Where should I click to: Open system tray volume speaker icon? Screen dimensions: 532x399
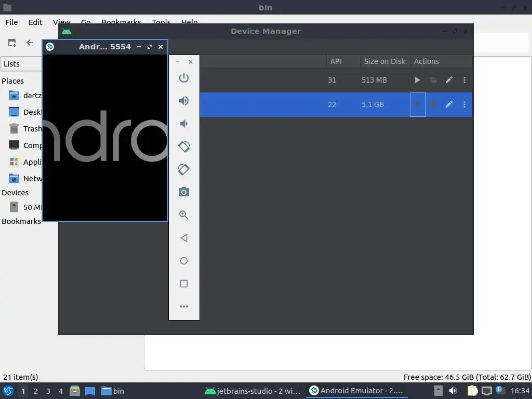pyautogui.click(x=453, y=391)
